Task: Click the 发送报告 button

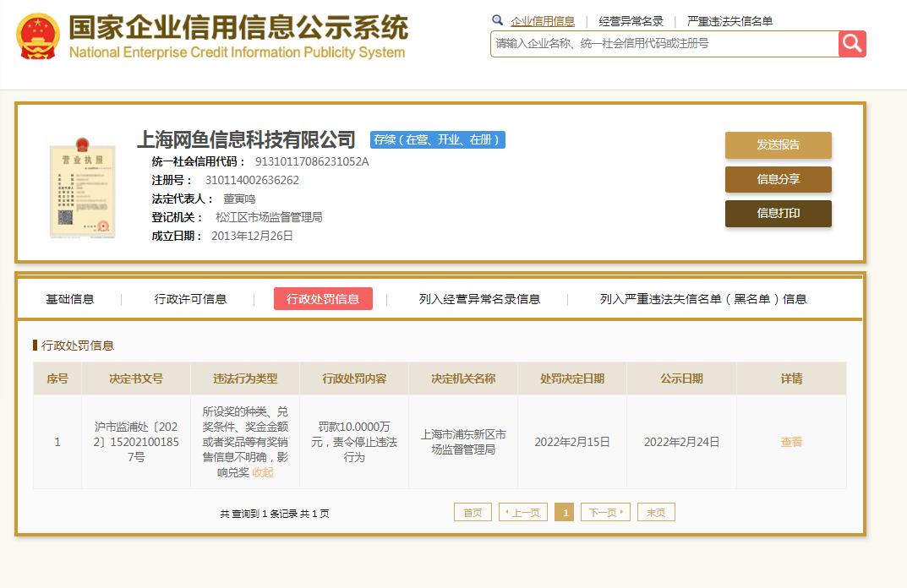Action: click(777, 144)
